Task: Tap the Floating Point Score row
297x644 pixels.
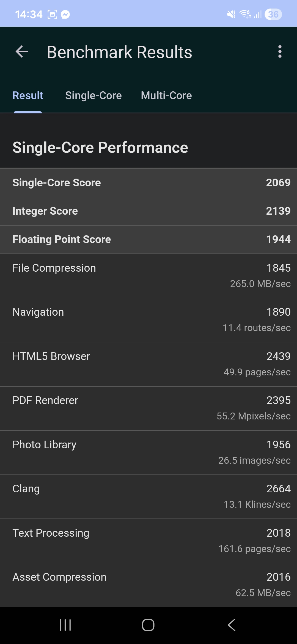Action: 148,239
